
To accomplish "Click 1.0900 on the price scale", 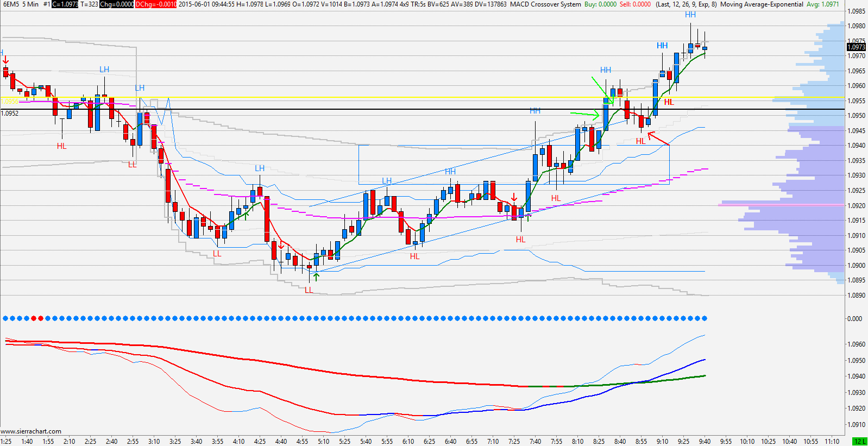I will tap(857, 266).
